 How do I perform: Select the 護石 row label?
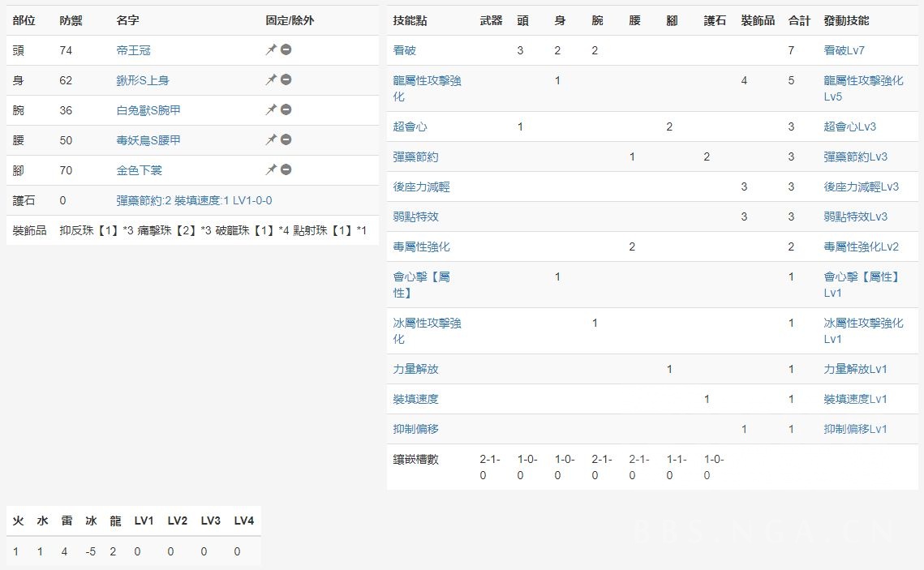(x=24, y=201)
